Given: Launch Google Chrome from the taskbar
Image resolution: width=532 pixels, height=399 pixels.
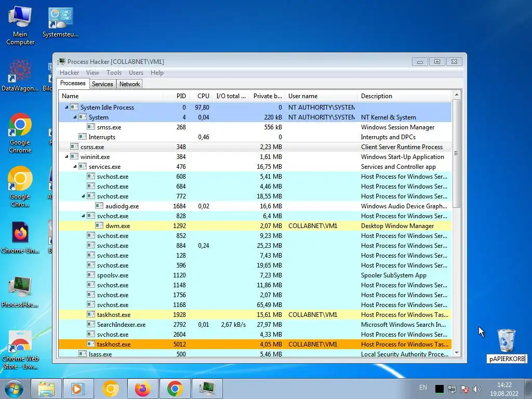Looking at the screenshot, I should click(175, 389).
